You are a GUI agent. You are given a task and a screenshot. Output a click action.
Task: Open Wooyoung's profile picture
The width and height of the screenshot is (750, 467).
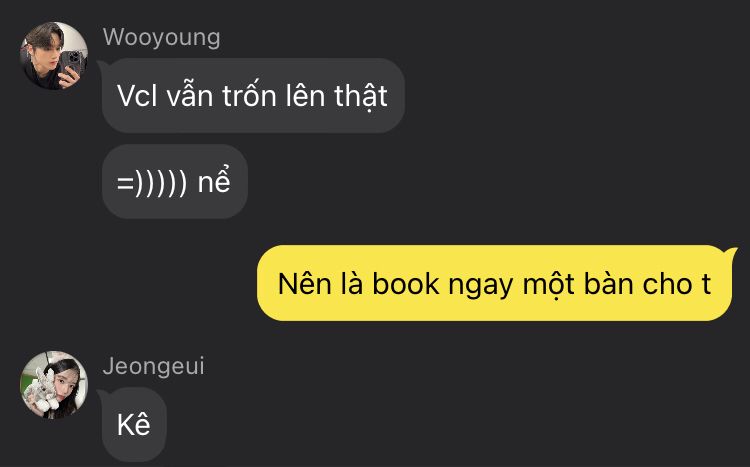point(54,56)
